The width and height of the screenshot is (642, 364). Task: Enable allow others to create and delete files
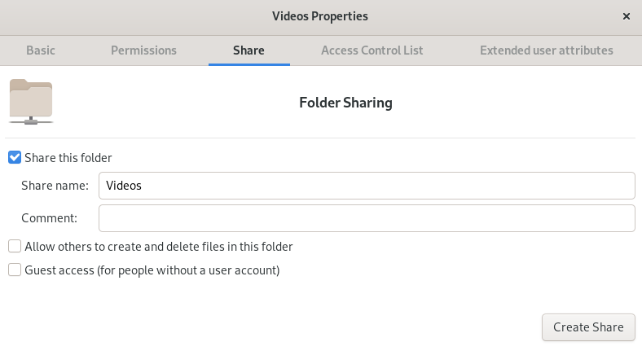(15, 247)
